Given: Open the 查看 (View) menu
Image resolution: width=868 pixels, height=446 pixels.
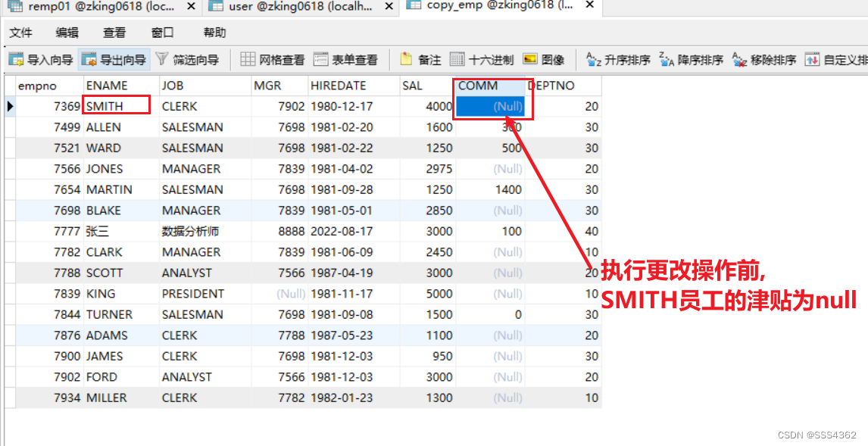Looking at the screenshot, I should click(x=114, y=33).
